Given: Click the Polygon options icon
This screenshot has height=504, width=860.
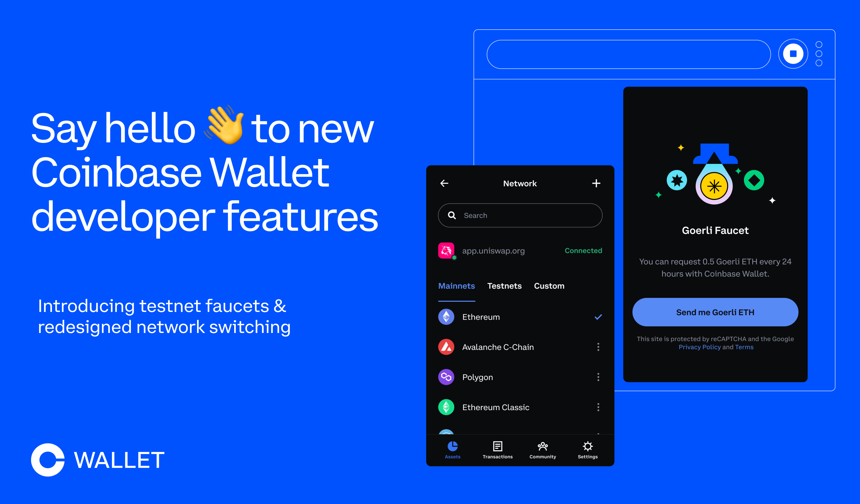Looking at the screenshot, I should point(598,377).
